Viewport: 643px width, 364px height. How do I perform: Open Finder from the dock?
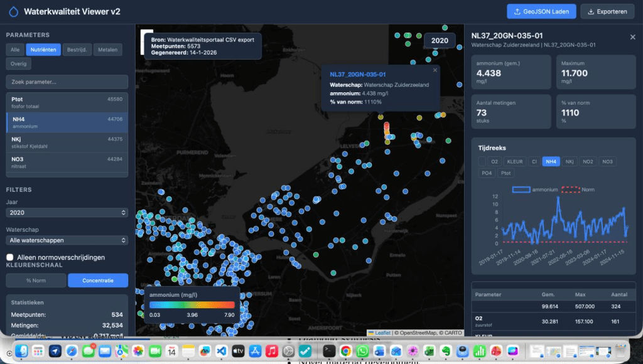click(22, 351)
